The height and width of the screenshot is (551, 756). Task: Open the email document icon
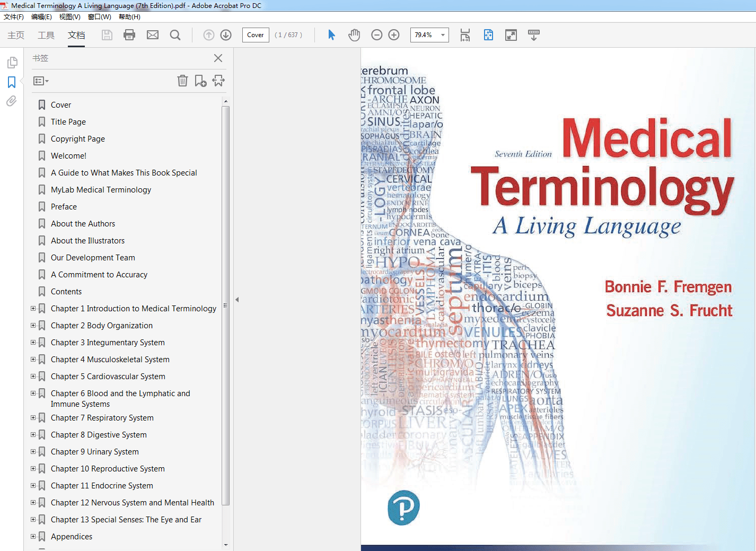[x=152, y=34]
